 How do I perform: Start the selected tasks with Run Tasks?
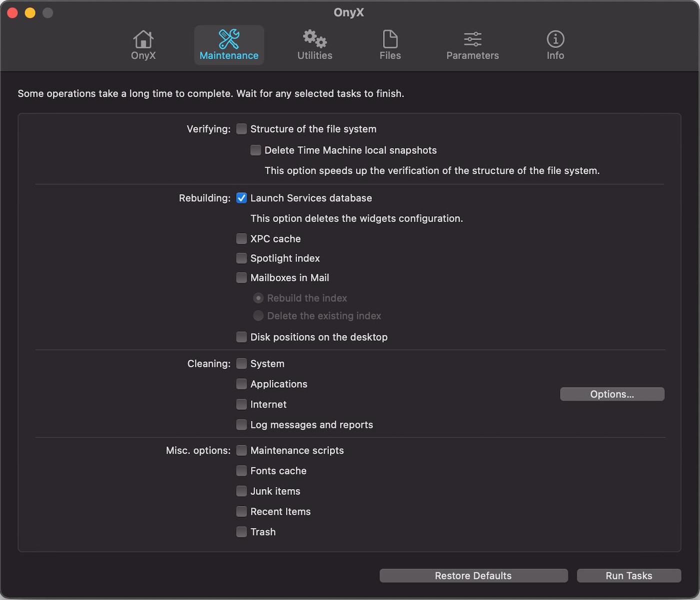pyautogui.click(x=629, y=576)
